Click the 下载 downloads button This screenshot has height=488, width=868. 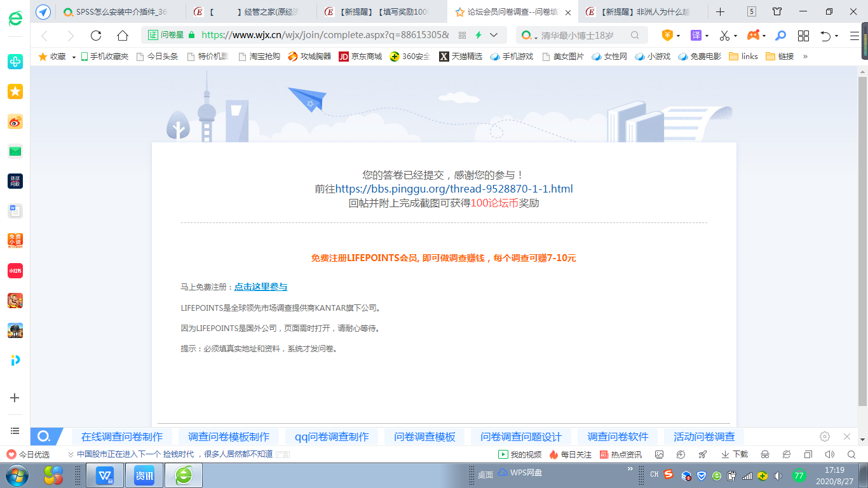click(735, 454)
